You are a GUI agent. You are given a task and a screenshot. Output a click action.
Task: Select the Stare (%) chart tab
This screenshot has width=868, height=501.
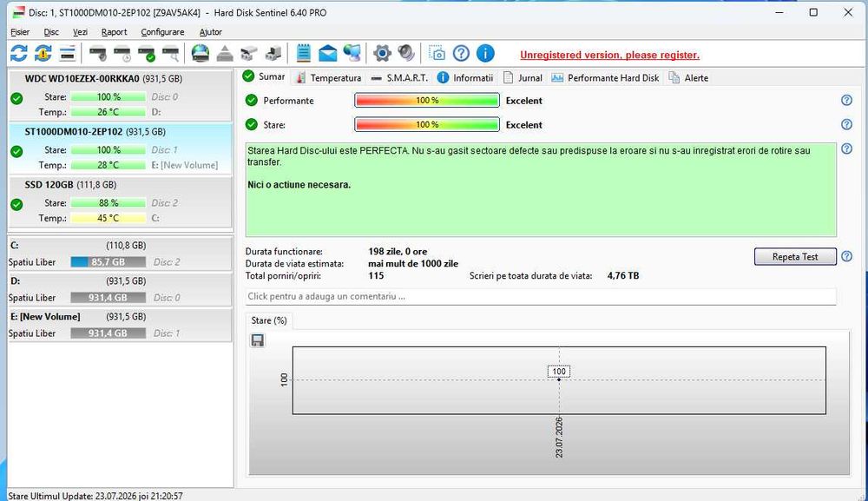[x=269, y=320]
